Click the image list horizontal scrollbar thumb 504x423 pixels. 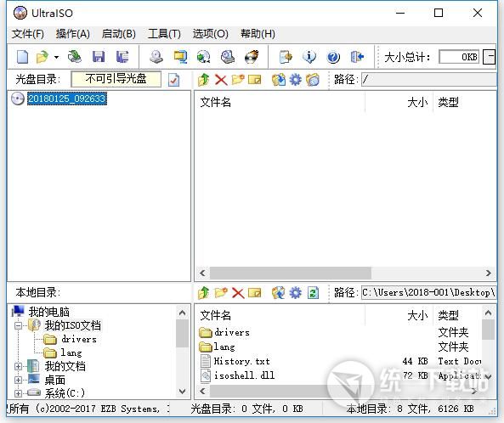(x=291, y=273)
